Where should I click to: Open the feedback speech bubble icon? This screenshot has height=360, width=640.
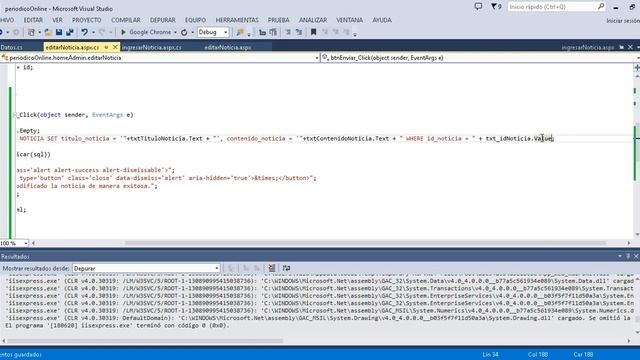[478, 6]
